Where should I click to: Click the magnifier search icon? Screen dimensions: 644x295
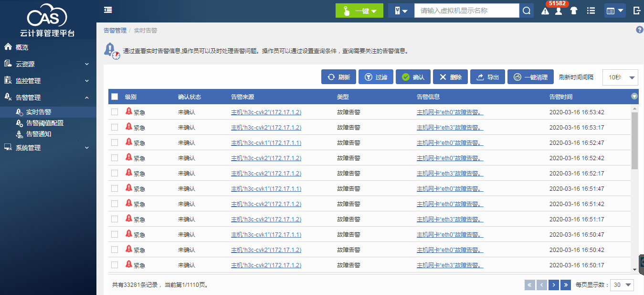527,11
